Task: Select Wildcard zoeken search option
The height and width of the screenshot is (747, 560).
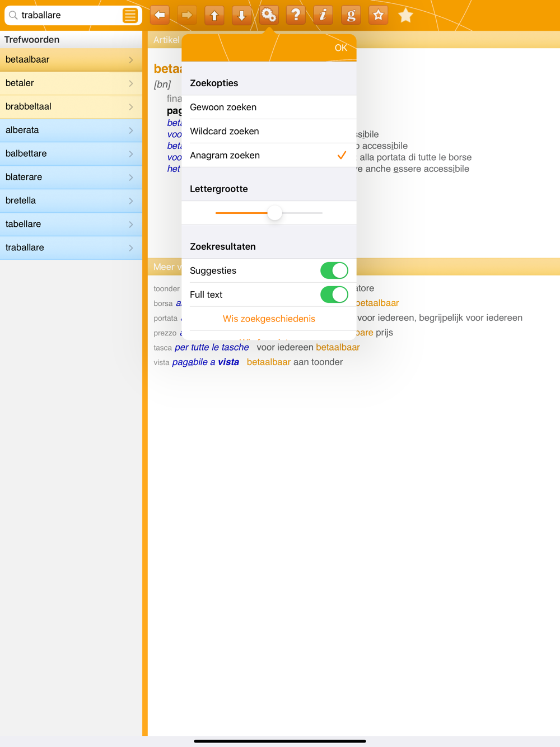Action: pyautogui.click(x=269, y=131)
